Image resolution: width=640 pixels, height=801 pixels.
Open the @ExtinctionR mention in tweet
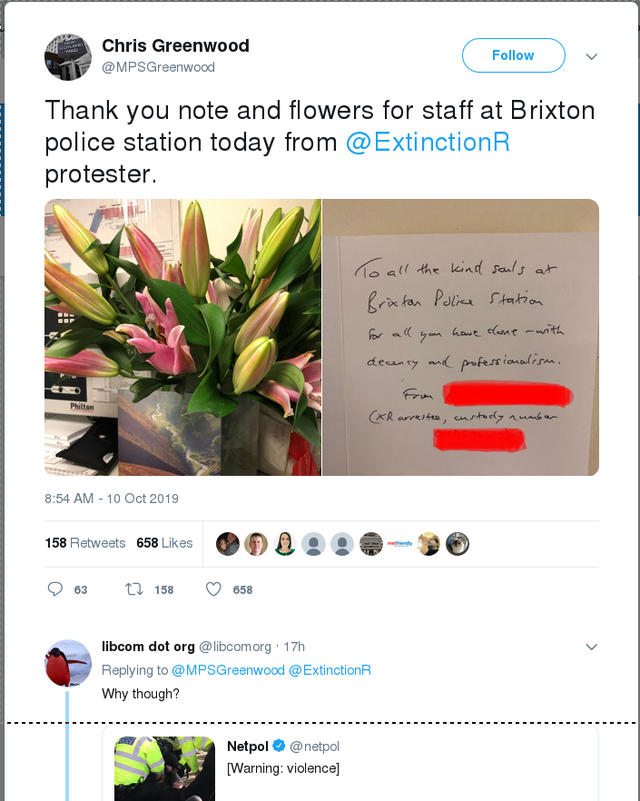coord(428,142)
